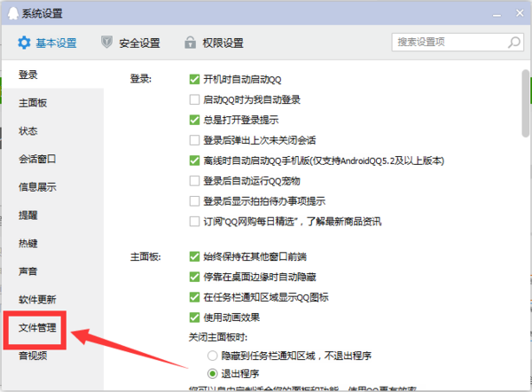Viewport: 532px width, 392px height.
Task: Switch to the 安全设置 tab
Action: pos(130,43)
